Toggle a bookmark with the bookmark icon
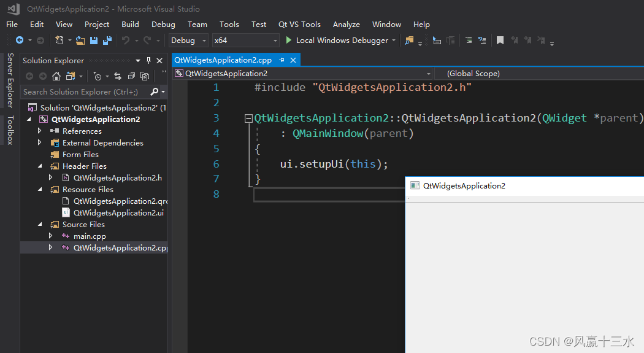The image size is (644, 353). [x=500, y=41]
